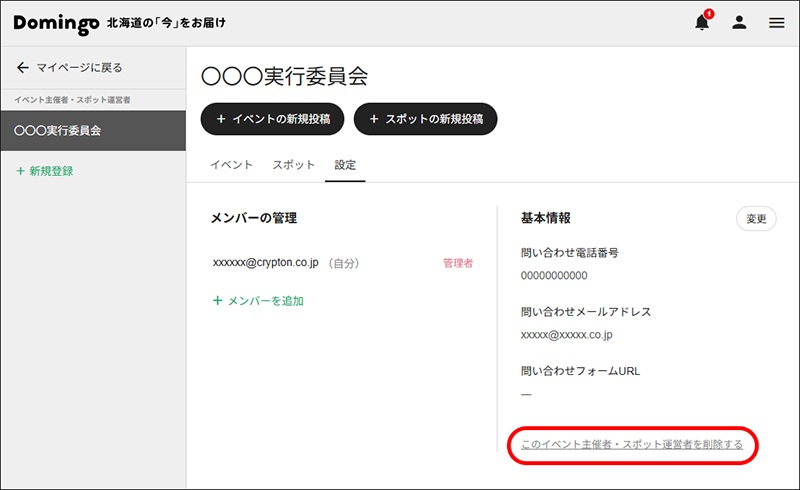Click メンバーを追加 link
Viewport: 800px width, 490px height.
point(265,301)
